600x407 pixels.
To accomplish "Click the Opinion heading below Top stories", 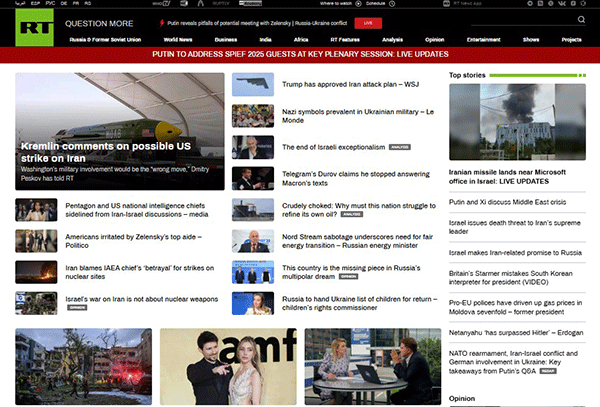I will point(462,398).
